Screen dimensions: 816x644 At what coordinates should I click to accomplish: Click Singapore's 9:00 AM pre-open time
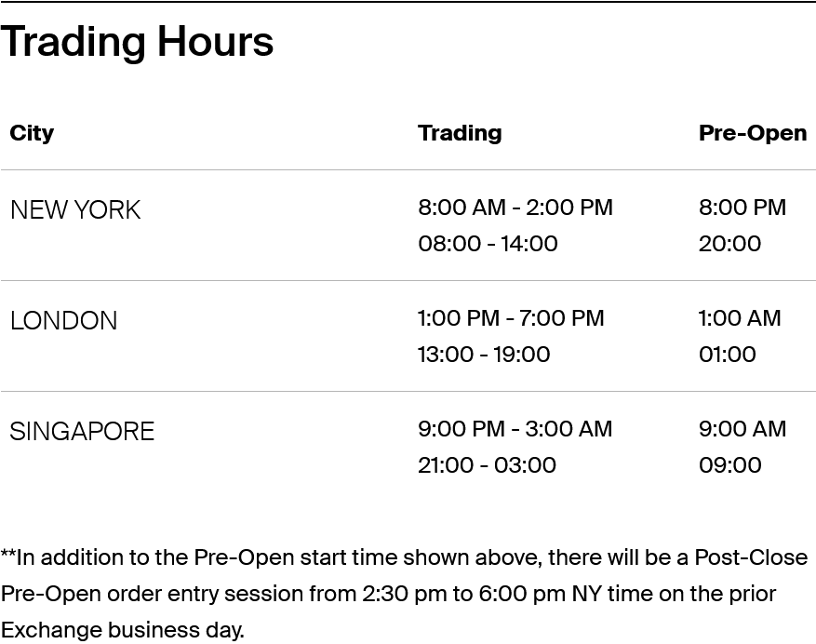pyautogui.click(x=742, y=429)
